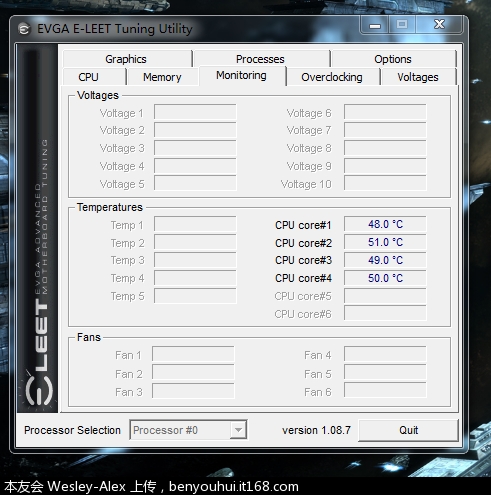The width and height of the screenshot is (491, 495).
Task: Click the Voltage 3 field
Action: [195, 148]
